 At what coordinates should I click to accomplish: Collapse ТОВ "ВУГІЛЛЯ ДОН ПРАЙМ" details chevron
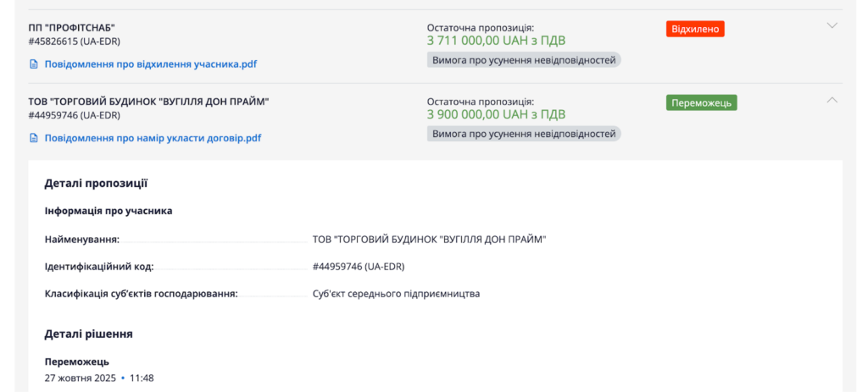(x=832, y=100)
